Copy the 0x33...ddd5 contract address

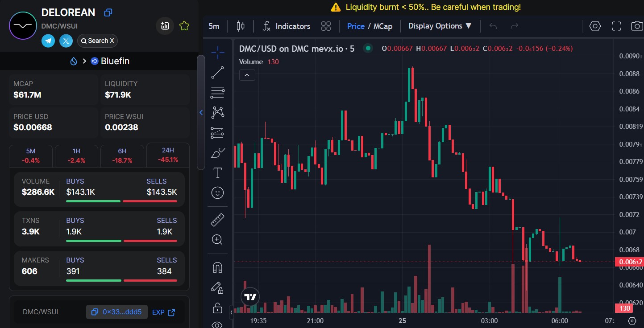116,312
